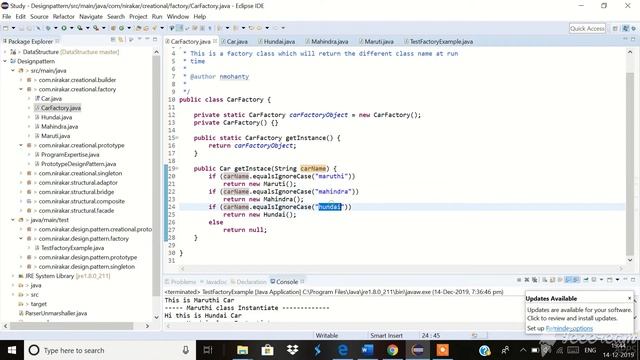The width and height of the screenshot is (640, 360).
Task: Toggle the highlighted Mark Occurrences toolbar button
Action: [179, 28]
